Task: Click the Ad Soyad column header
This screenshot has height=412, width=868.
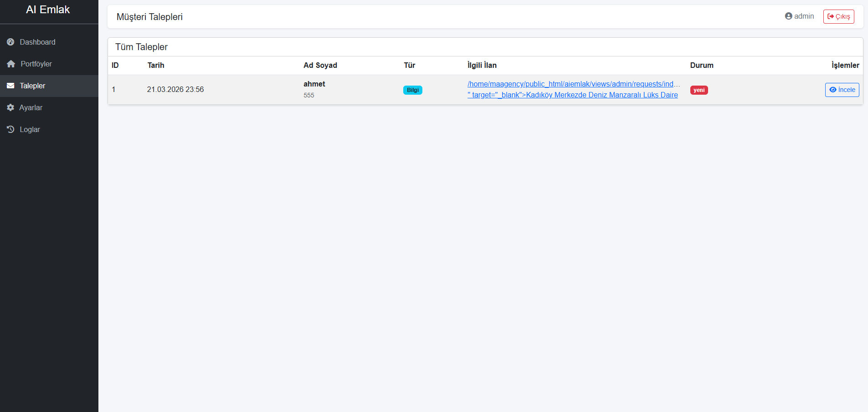Action: (320, 65)
